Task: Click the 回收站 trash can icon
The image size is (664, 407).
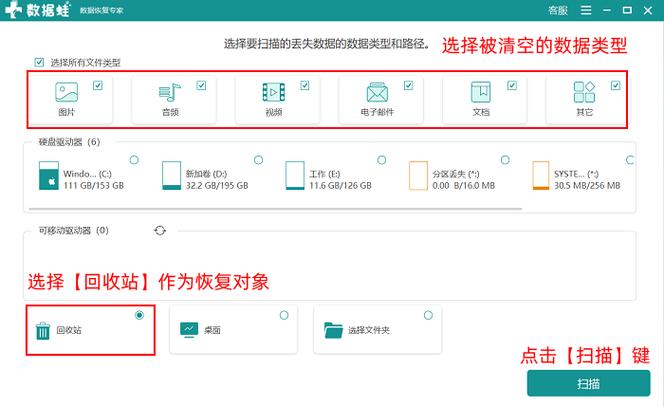Action: point(43,331)
